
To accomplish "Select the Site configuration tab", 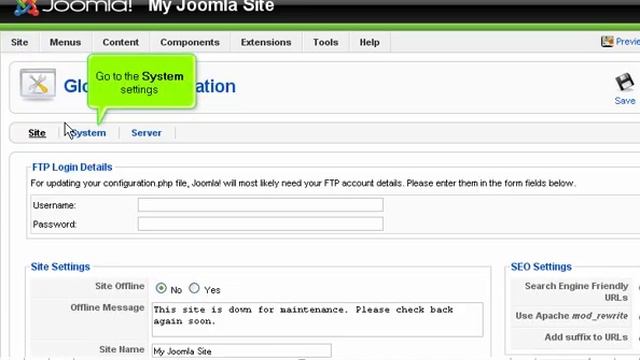I will coord(37,133).
